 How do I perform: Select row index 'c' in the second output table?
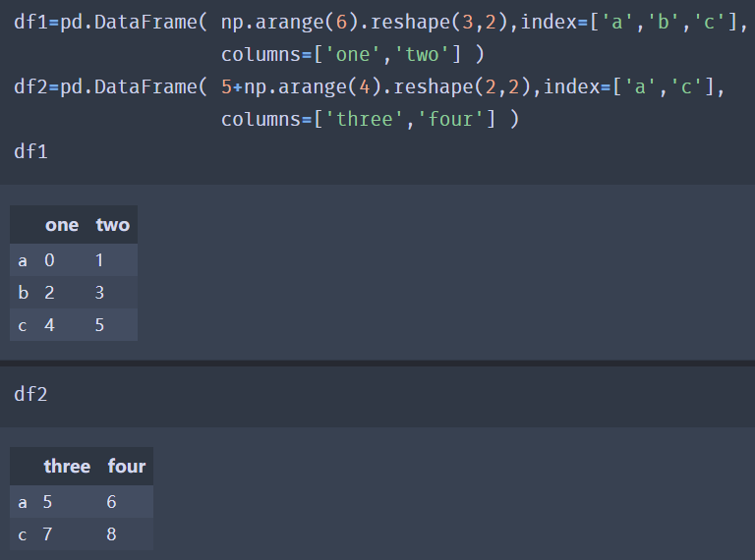point(24,534)
